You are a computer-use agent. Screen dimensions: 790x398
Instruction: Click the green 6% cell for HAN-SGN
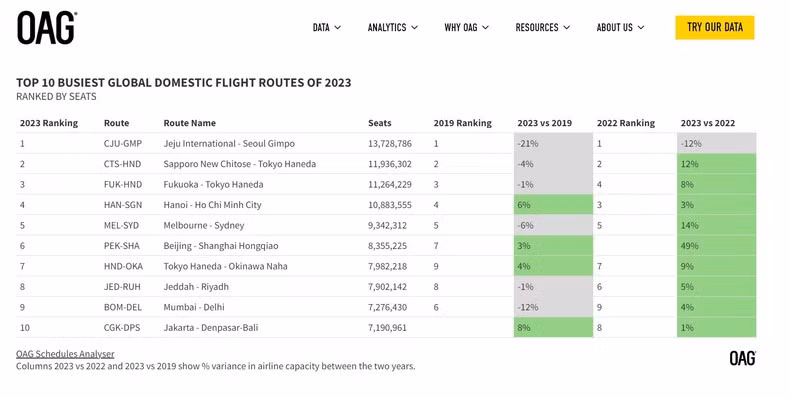(553, 205)
